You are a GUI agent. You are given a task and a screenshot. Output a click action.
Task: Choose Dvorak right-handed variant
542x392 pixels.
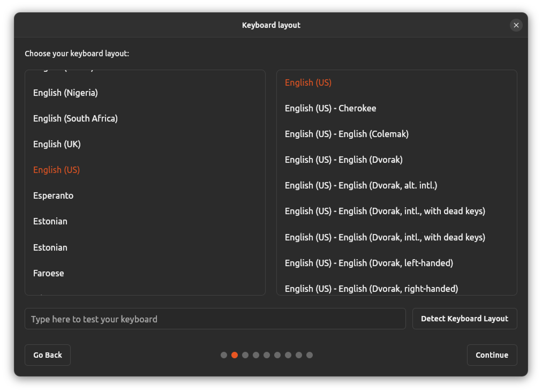(371, 289)
